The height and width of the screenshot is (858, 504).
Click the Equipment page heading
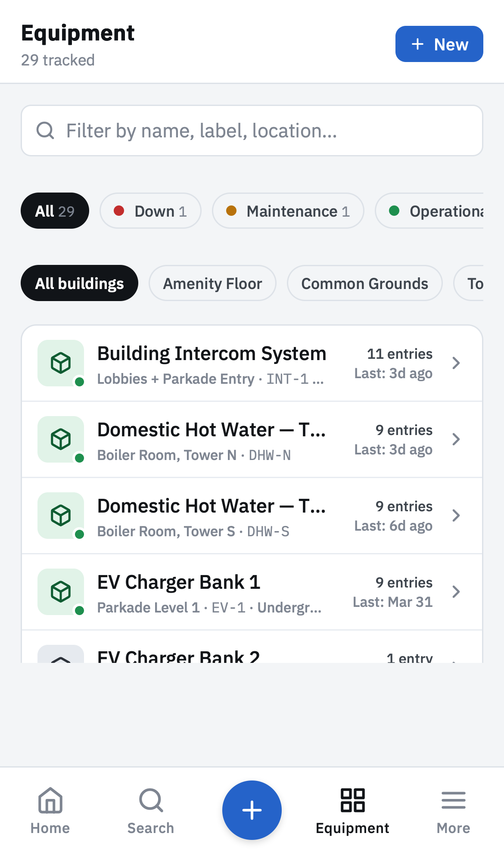coord(78,33)
